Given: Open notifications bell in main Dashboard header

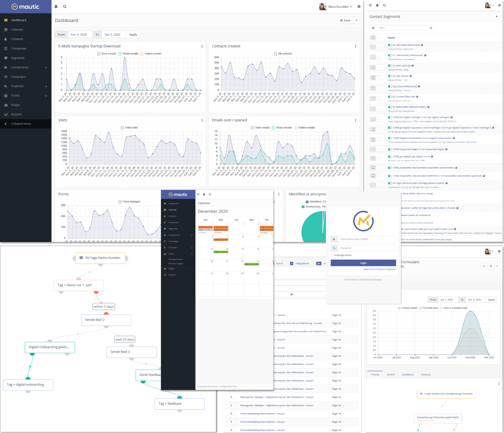Looking at the screenshot, I should pos(56,7).
